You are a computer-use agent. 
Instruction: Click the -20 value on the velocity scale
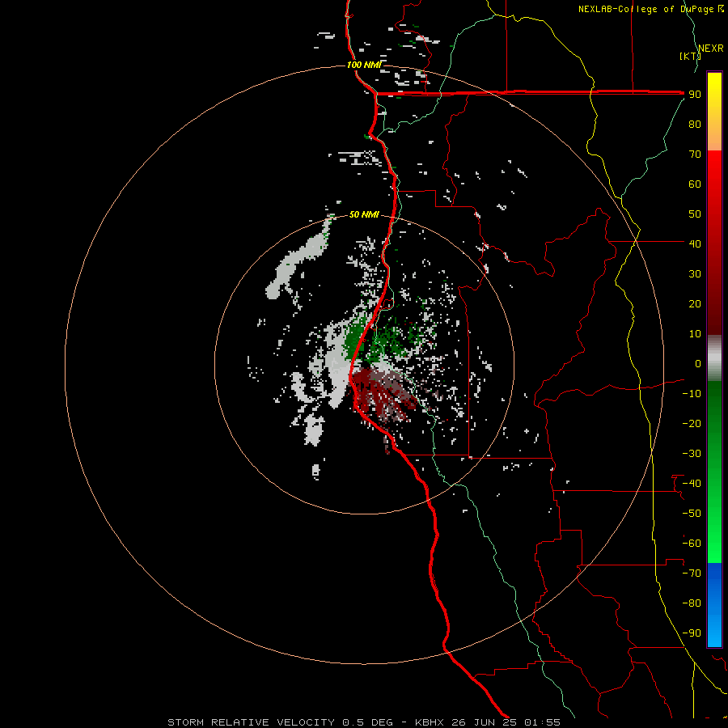pos(692,423)
